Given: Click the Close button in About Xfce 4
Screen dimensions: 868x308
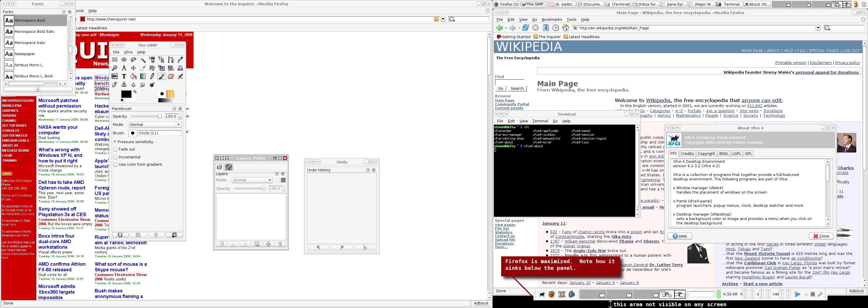Looking at the screenshot, I should (x=821, y=236).
